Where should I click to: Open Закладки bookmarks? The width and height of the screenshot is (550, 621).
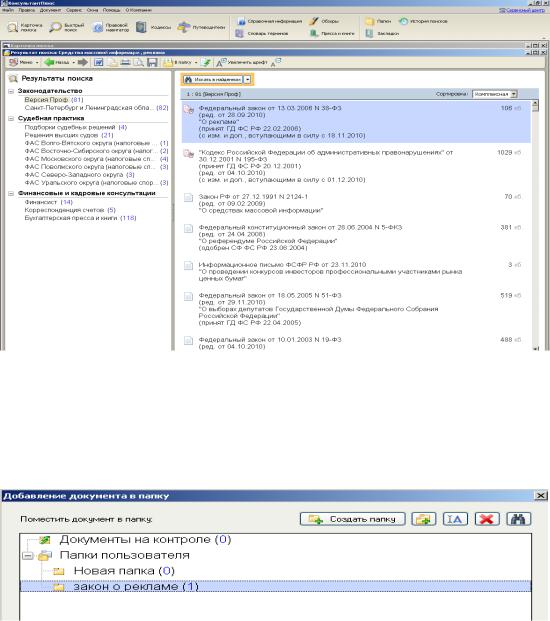[382, 34]
